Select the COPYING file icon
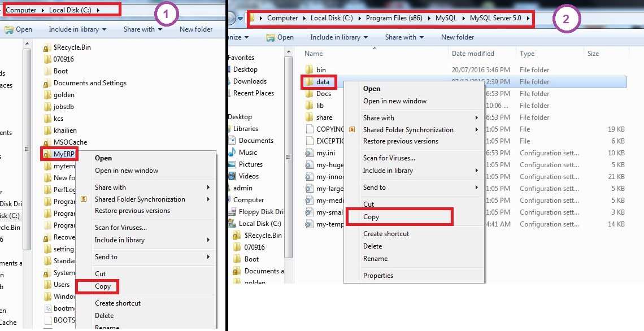Viewport: 644px width, 331px height. click(309, 129)
